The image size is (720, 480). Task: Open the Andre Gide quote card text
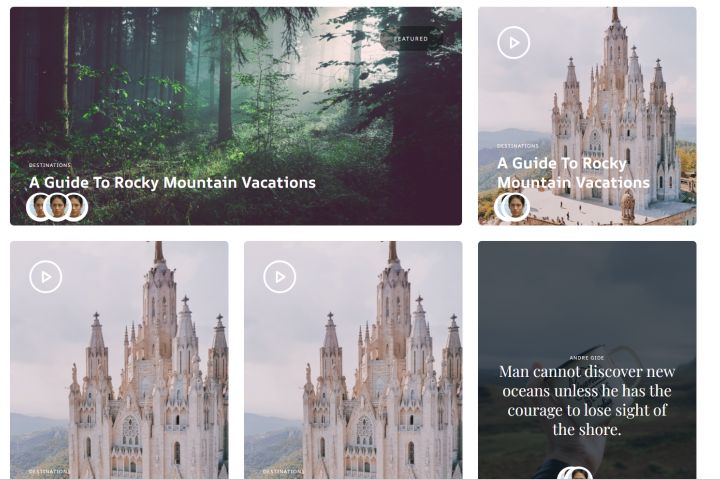[587, 400]
